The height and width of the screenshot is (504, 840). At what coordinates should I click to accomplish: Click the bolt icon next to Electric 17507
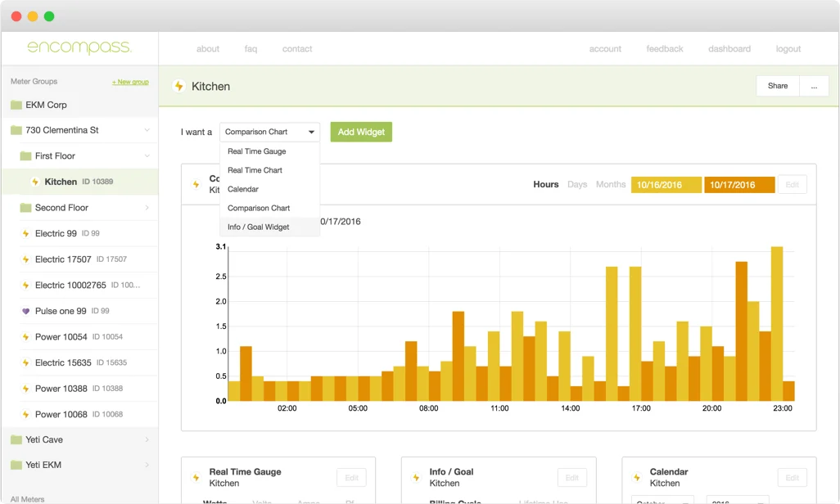pyautogui.click(x=25, y=259)
